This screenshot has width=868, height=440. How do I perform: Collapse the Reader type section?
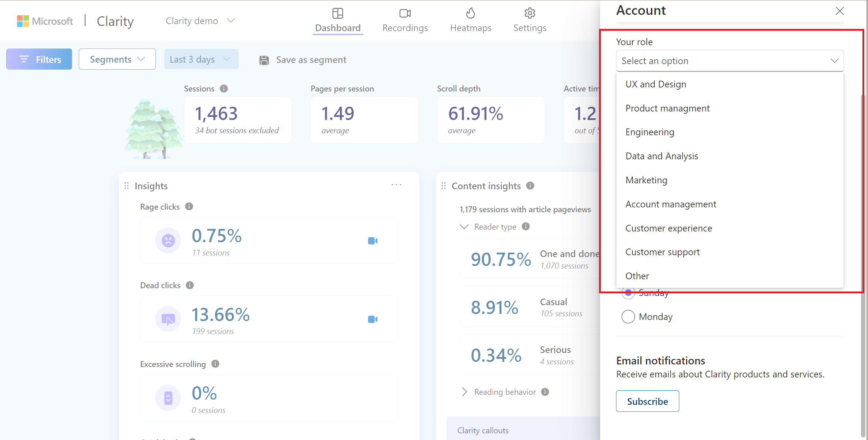464,227
